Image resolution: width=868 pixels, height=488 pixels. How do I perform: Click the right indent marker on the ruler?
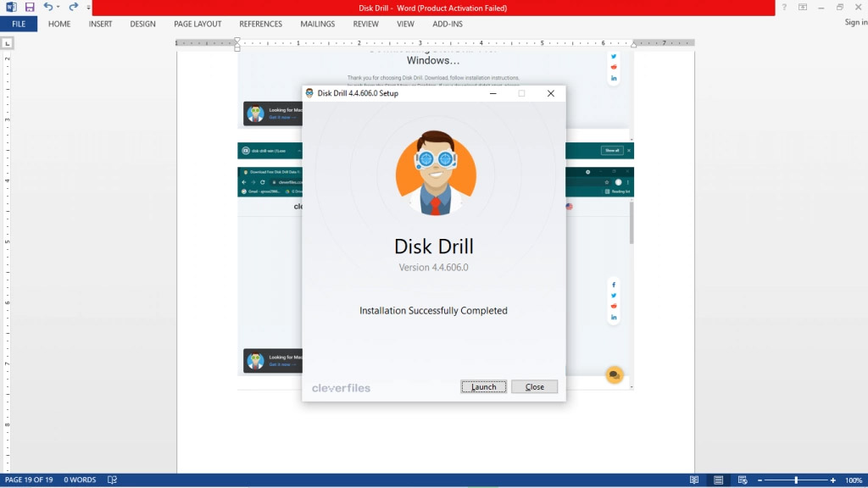click(634, 44)
